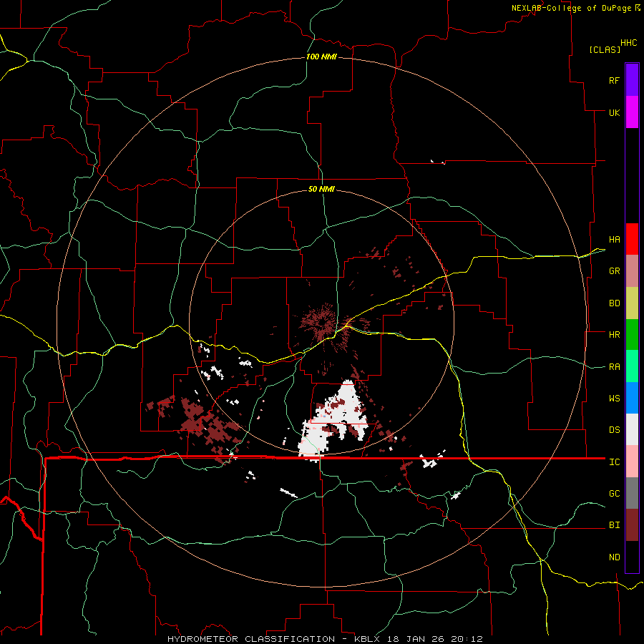
Task: Click the ND legend label
Action: [614, 557]
